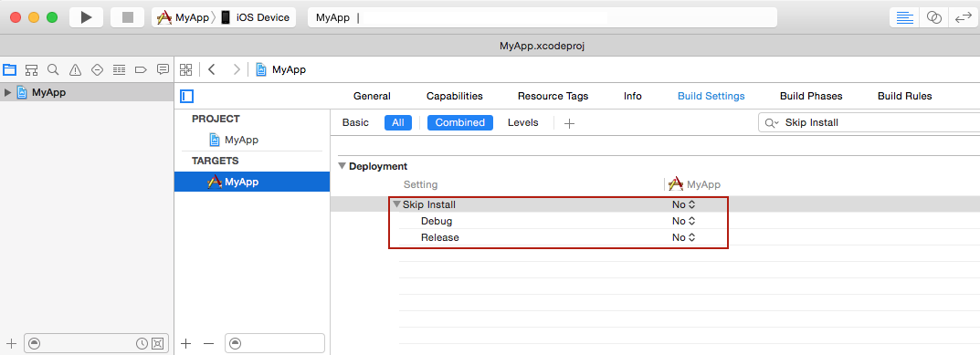
Task: Show the Assistant editor
Action: click(x=933, y=17)
